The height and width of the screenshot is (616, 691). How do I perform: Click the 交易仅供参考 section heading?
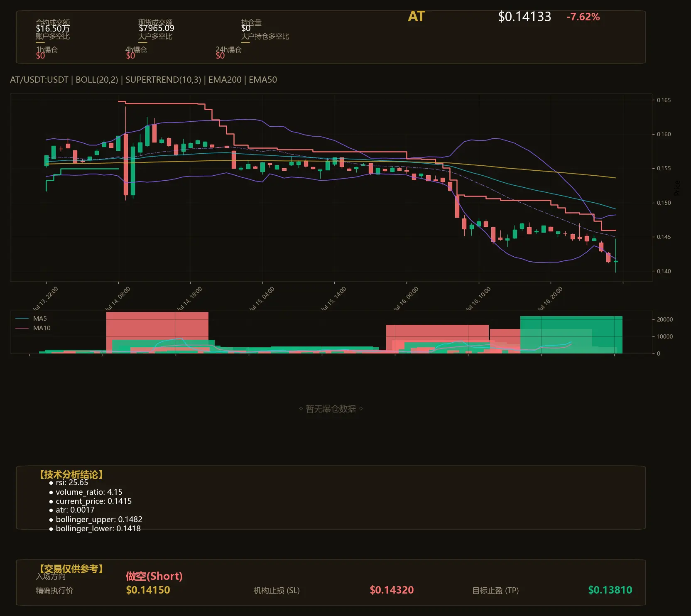point(71,569)
